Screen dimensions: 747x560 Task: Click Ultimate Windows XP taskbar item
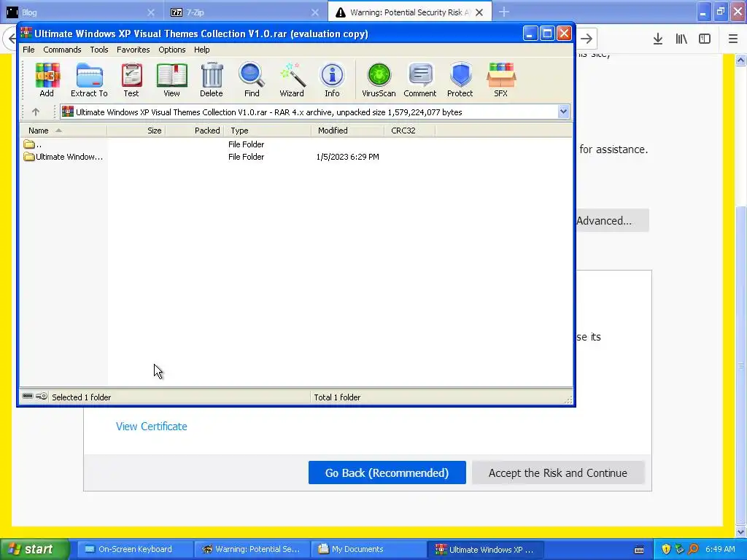click(x=484, y=549)
